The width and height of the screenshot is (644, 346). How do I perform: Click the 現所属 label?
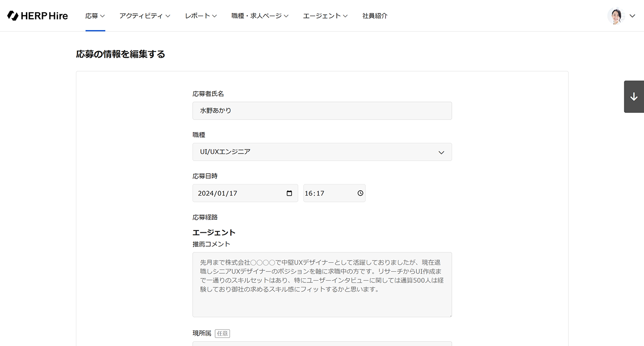[x=202, y=333]
